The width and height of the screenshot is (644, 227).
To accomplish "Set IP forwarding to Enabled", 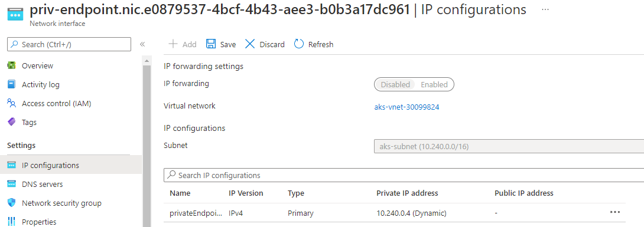I will click(434, 84).
